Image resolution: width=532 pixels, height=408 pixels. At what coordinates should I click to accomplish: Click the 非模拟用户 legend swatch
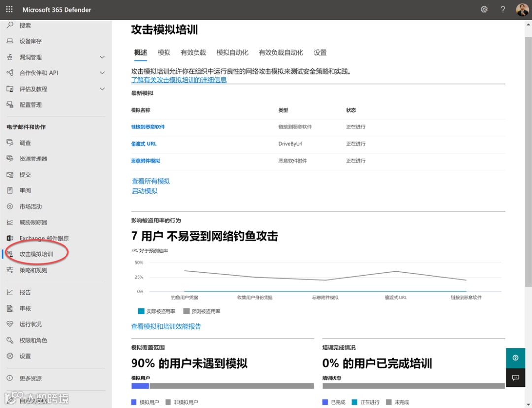[x=168, y=402]
